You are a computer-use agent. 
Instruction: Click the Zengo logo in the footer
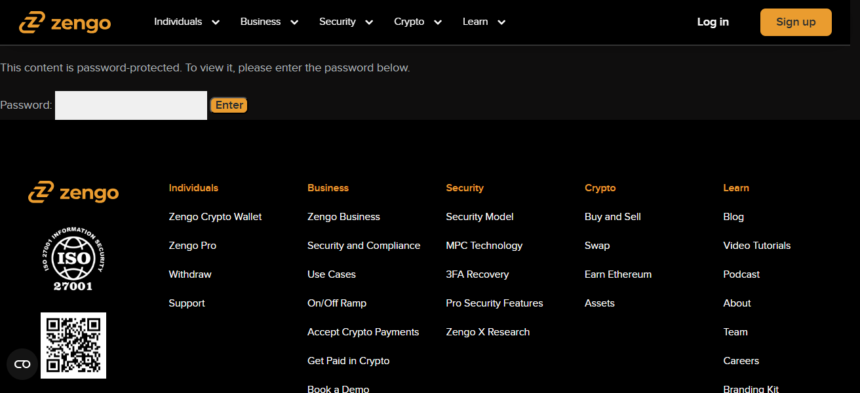pos(73,192)
